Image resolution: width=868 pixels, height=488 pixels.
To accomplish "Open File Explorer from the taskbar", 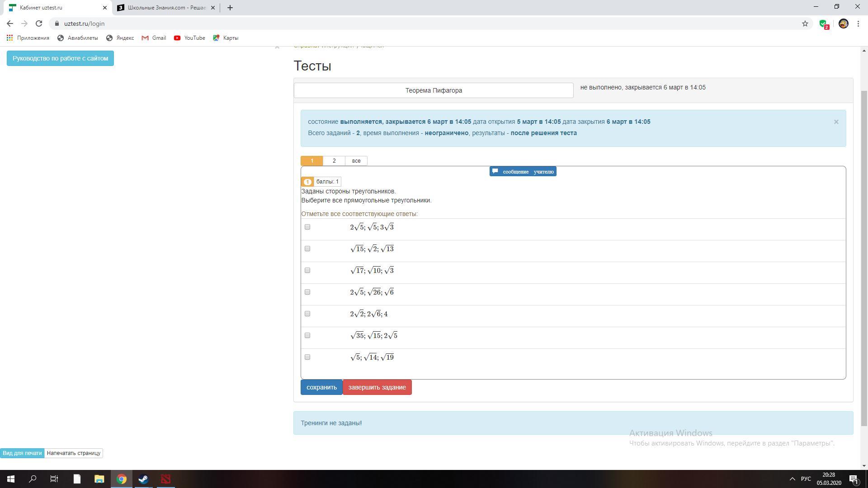I will click(99, 479).
